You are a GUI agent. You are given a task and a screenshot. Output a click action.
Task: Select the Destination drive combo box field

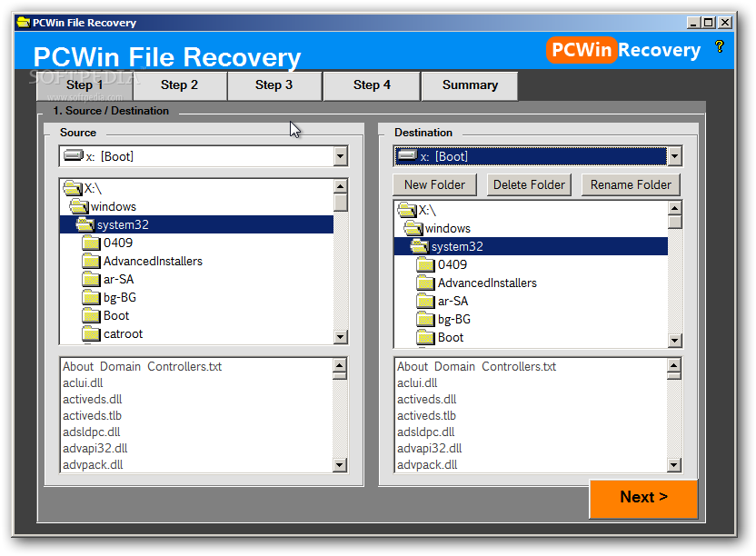click(x=538, y=156)
